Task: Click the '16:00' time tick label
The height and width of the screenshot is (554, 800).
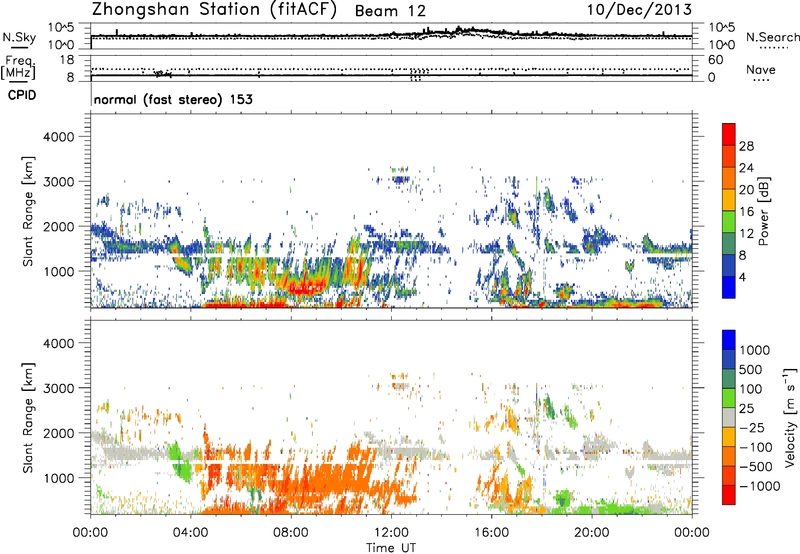Action: tap(491, 533)
